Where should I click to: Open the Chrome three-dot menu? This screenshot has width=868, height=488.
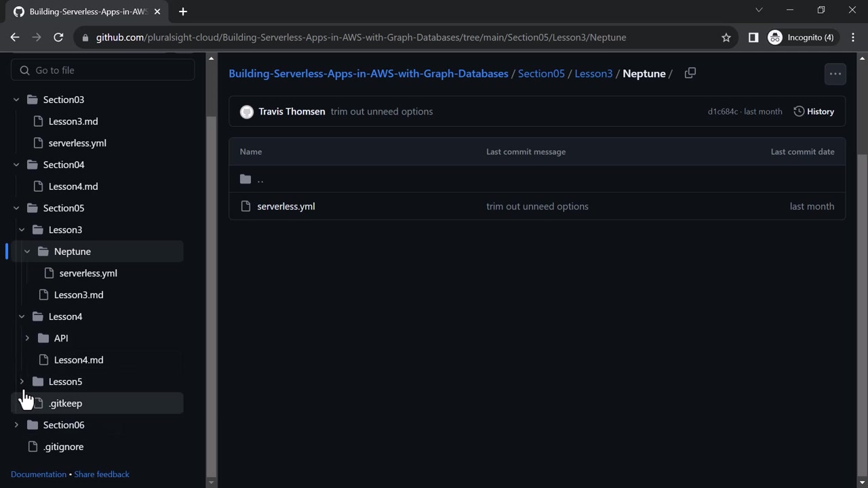coord(853,37)
